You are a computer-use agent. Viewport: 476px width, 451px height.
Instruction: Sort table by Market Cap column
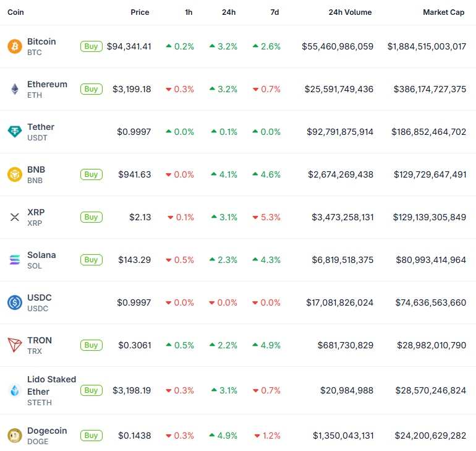(x=443, y=12)
